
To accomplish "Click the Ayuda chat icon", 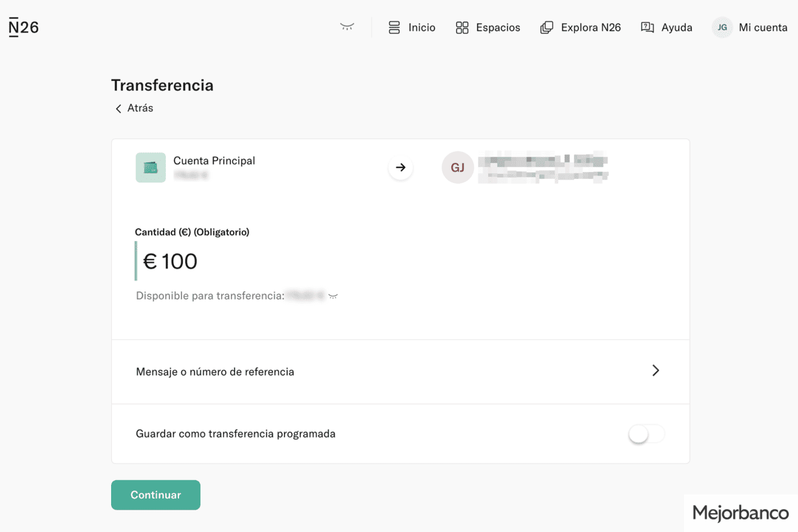I will pyautogui.click(x=647, y=28).
